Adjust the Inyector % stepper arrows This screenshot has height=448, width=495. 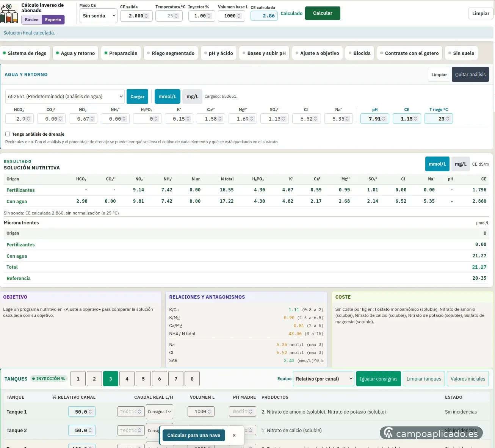tap(209, 16)
